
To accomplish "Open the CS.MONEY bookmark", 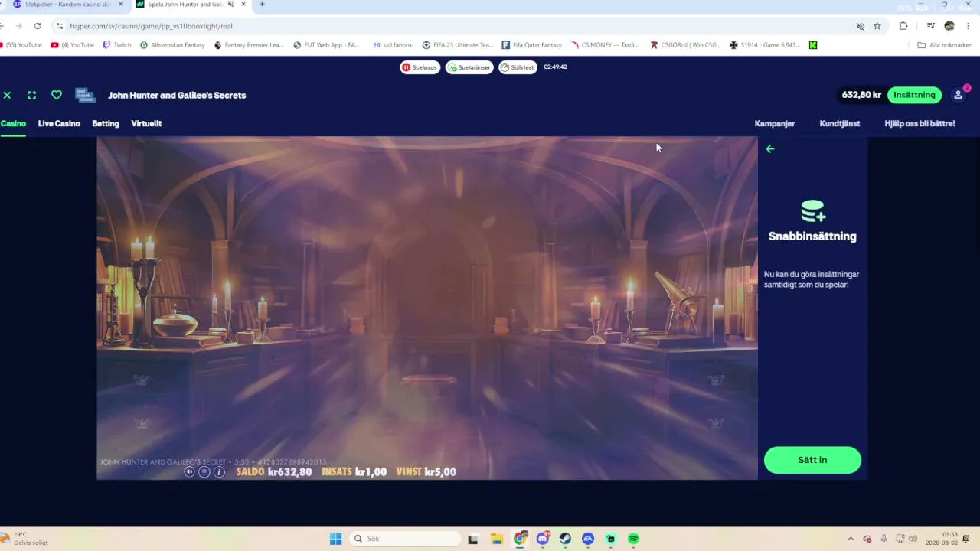I will [x=605, y=45].
